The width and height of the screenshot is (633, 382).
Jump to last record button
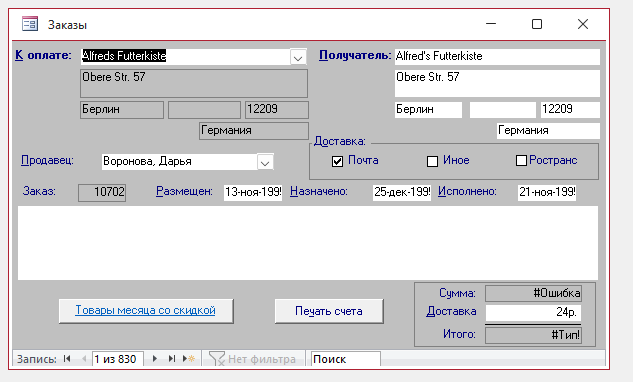point(172,359)
